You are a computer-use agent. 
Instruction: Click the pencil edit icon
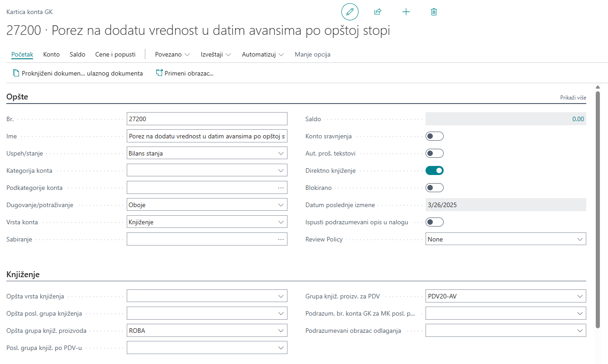[349, 12]
